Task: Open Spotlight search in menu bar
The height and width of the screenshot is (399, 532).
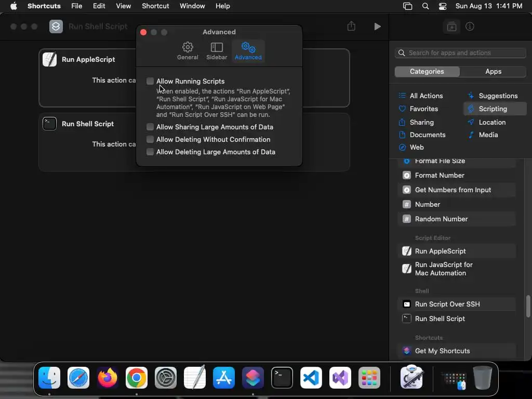Action: 425,6
